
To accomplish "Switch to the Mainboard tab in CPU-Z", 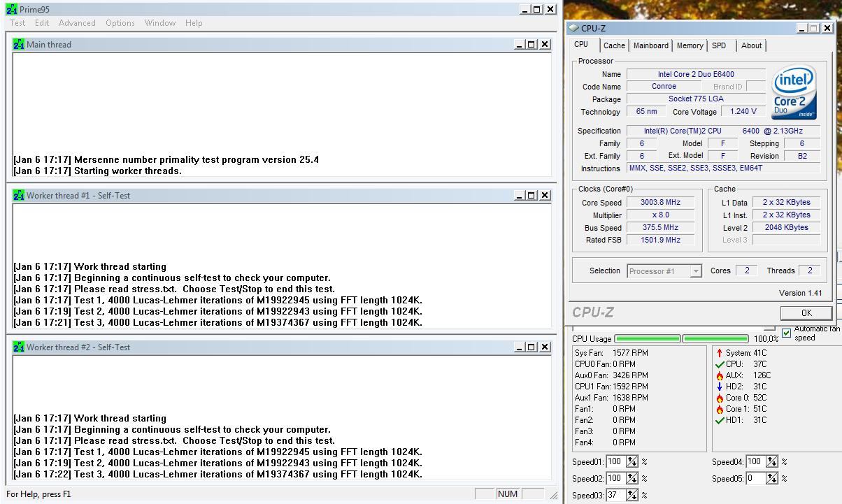I will point(651,45).
